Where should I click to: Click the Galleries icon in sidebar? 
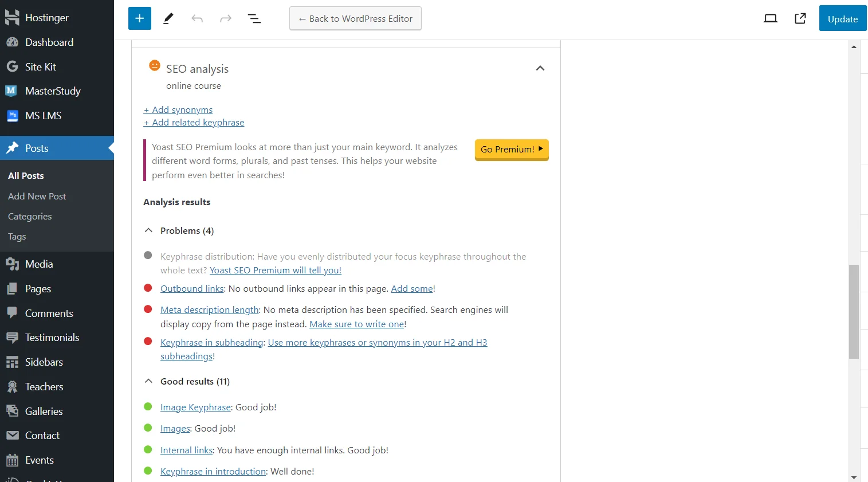point(12,411)
